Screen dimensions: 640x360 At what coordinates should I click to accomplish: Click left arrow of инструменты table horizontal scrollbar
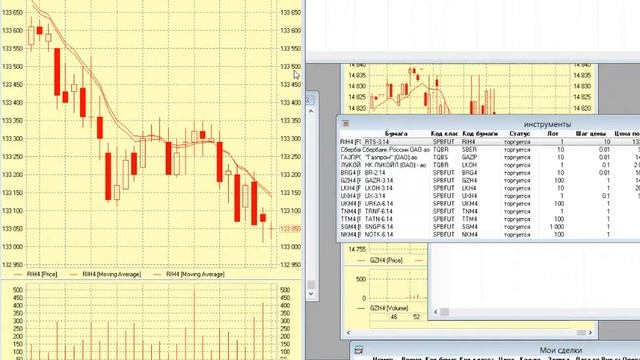436,312
